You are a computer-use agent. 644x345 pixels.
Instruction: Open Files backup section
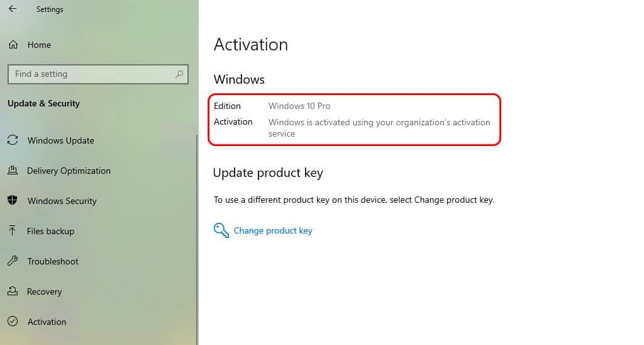coord(50,231)
